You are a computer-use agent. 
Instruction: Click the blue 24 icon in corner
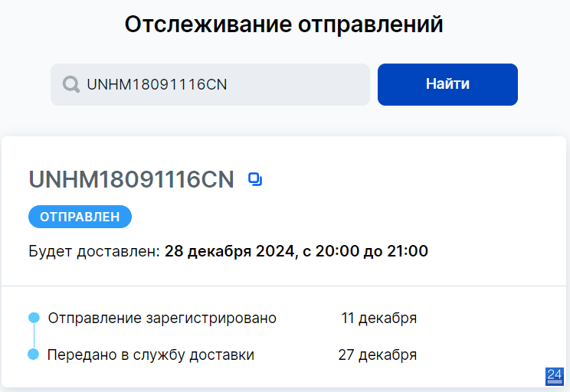point(555,377)
